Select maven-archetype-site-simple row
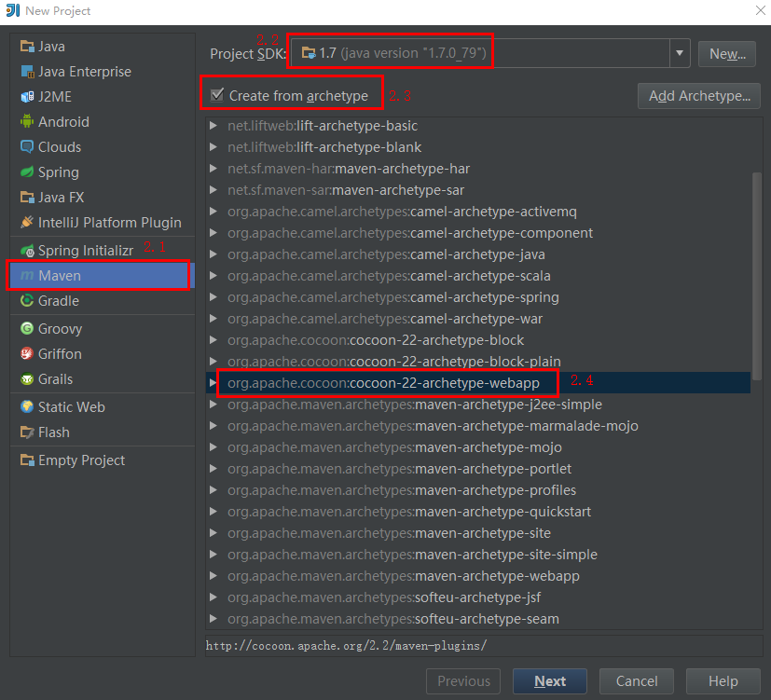This screenshot has width=771, height=700. tap(478, 555)
